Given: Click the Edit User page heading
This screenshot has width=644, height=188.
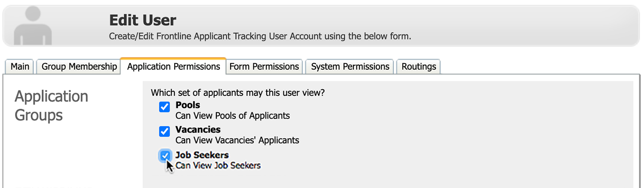Looking at the screenshot, I should (x=143, y=20).
